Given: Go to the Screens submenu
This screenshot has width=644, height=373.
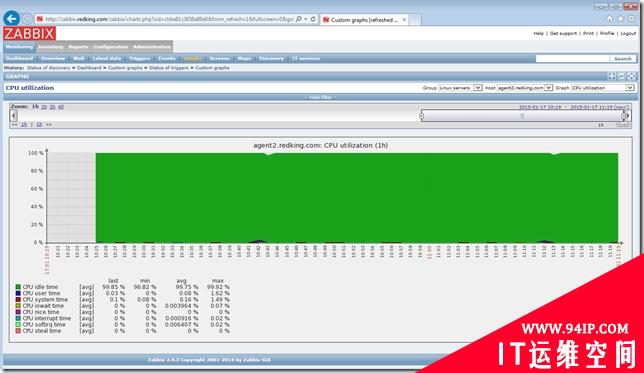Looking at the screenshot, I should tap(220, 59).
